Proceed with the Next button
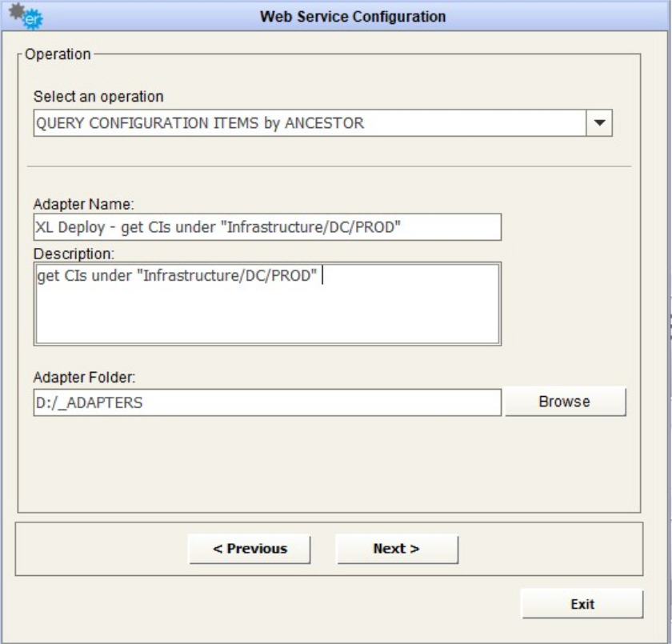This screenshot has width=672, height=644. (x=397, y=549)
